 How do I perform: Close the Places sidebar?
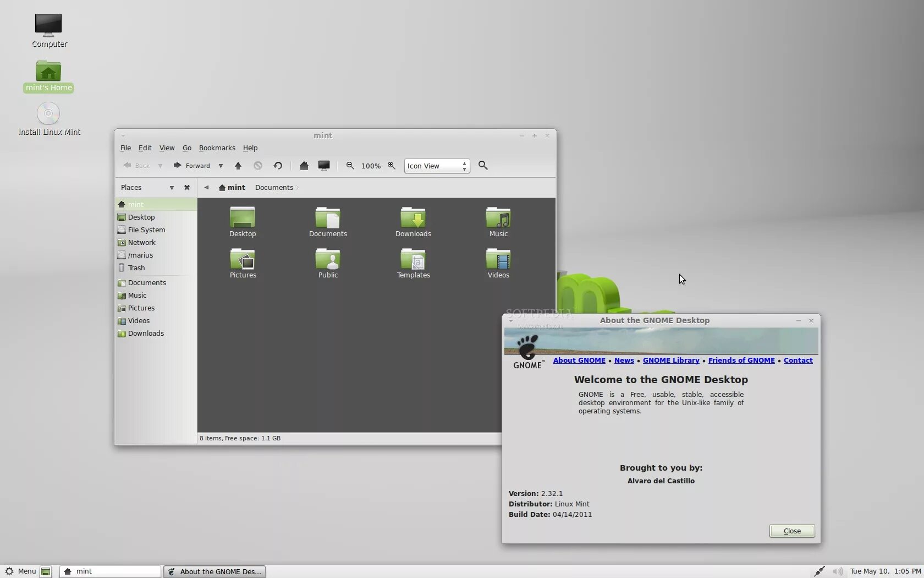point(187,188)
